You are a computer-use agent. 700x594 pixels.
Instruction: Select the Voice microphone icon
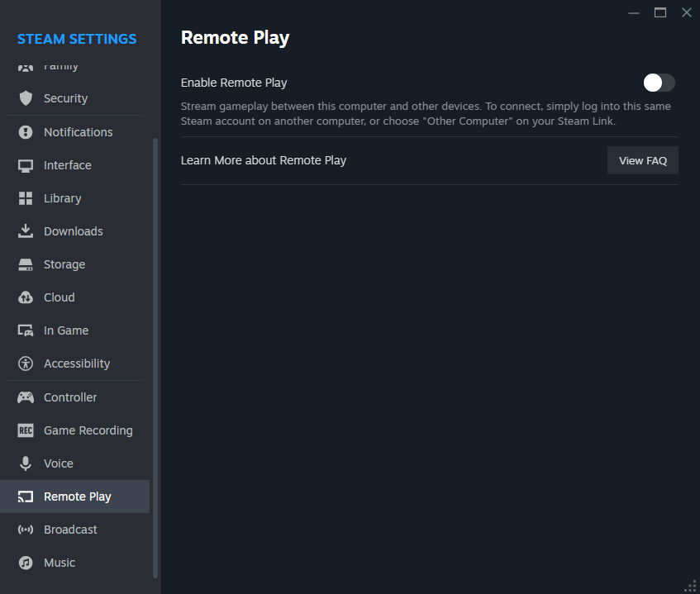pos(26,463)
